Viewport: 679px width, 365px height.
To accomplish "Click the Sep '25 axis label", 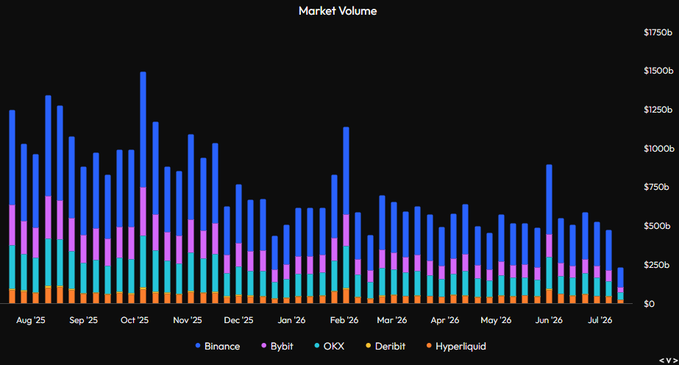I will pyautogui.click(x=84, y=320).
